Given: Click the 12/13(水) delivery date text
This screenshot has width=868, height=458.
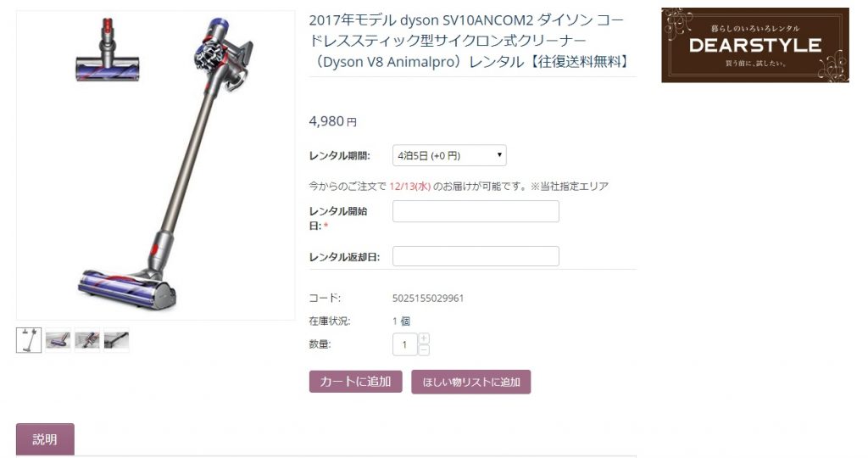Looking at the screenshot, I should coord(409,187).
